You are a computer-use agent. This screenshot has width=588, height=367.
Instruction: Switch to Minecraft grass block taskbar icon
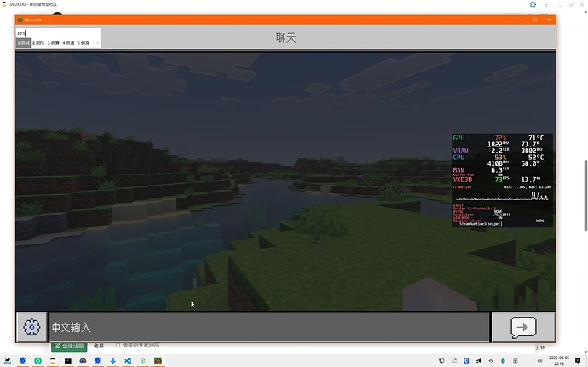(x=158, y=361)
